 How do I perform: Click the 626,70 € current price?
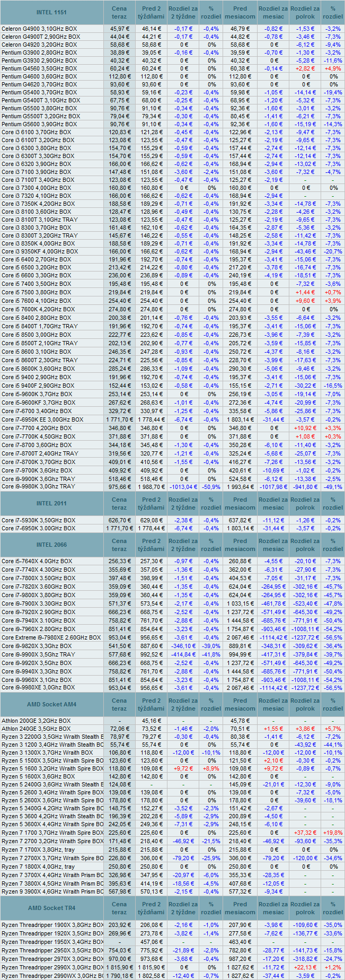(119, 520)
